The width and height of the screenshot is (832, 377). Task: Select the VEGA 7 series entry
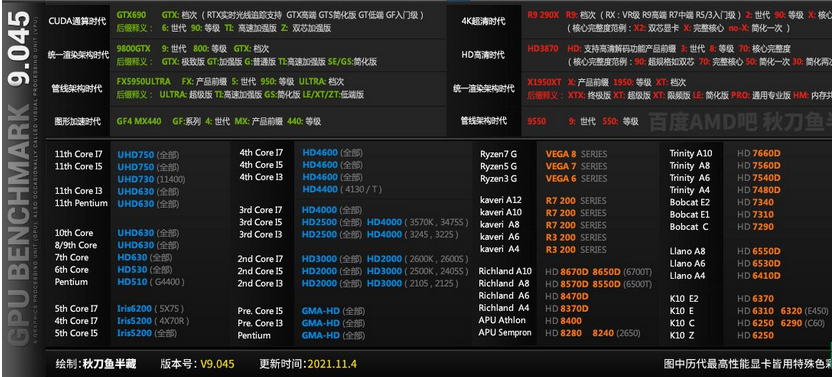(x=576, y=167)
